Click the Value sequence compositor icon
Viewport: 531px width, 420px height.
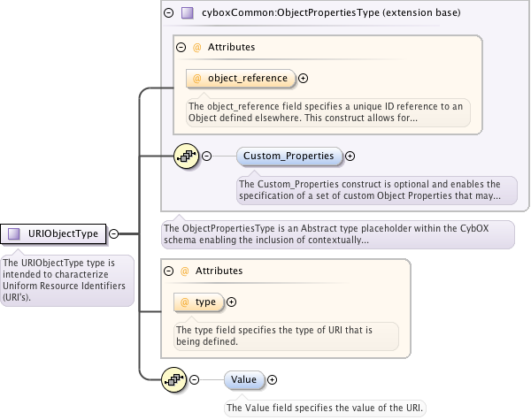174,380
